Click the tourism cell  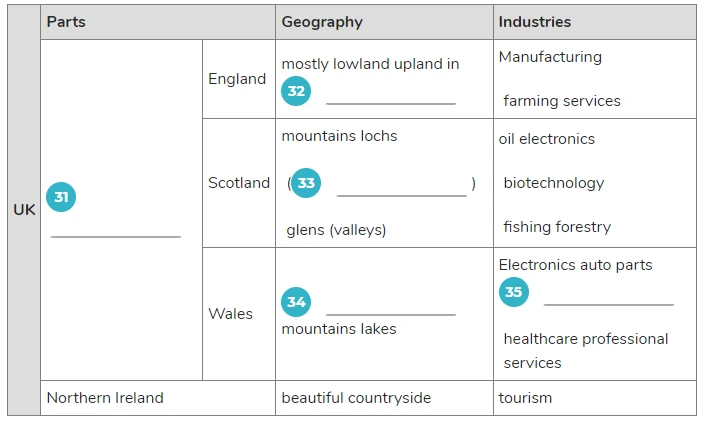coord(595,398)
